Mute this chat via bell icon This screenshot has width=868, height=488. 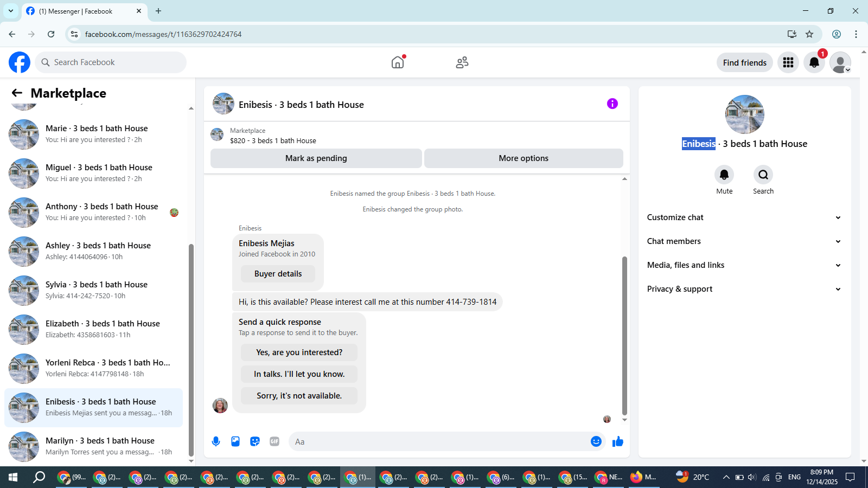click(724, 175)
